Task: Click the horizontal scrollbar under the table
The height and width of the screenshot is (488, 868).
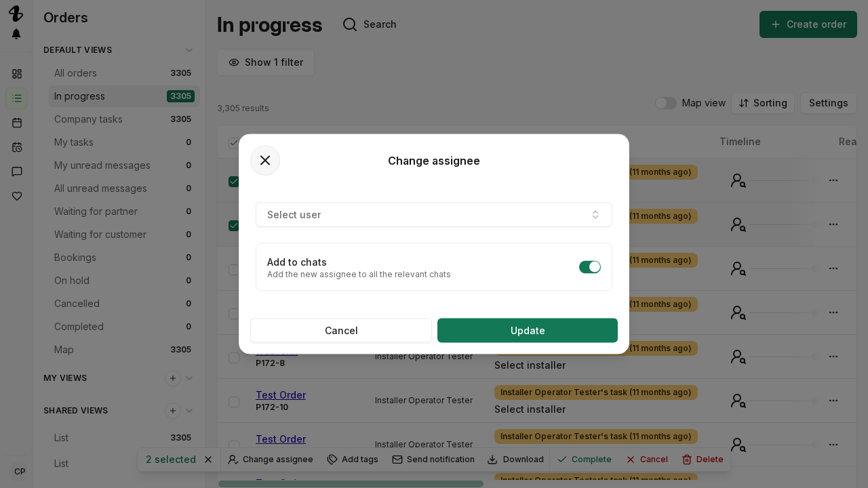Action: point(351,484)
